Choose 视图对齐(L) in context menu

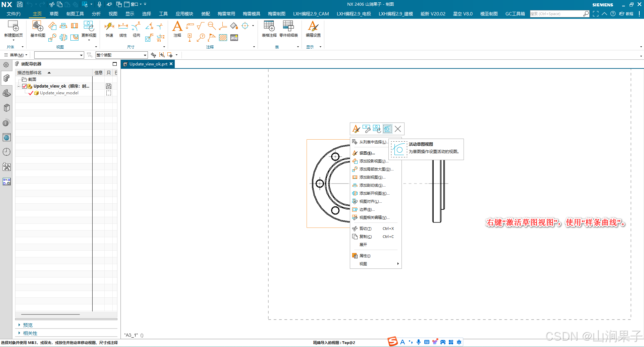(375, 201)
